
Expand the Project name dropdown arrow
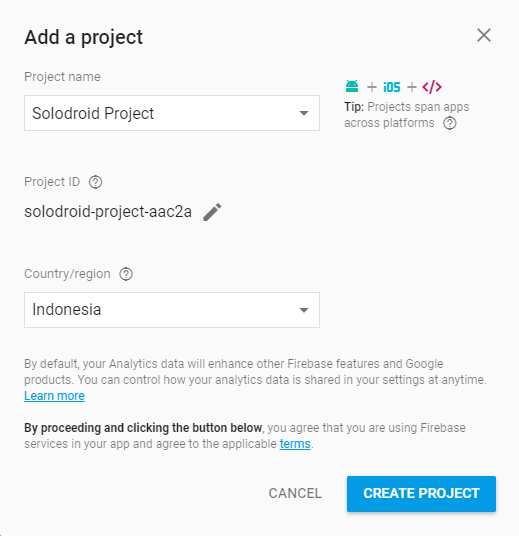(x=304, y=113)
